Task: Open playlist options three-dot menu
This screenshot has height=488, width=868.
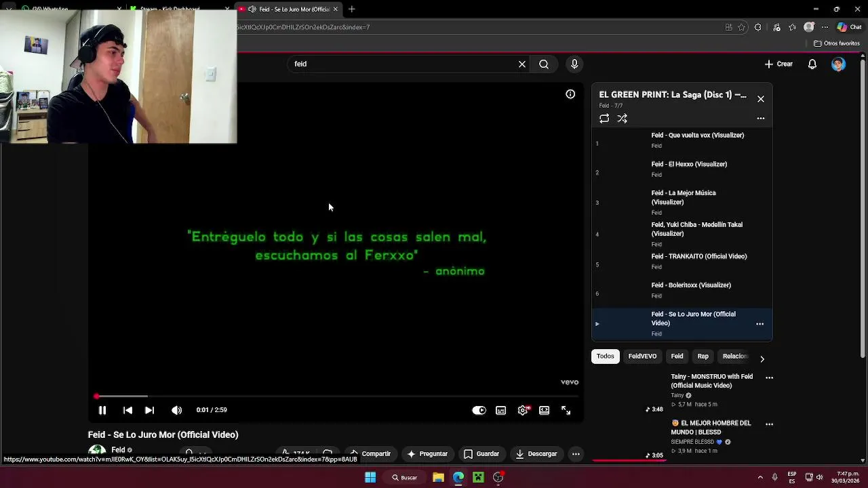Action: (x=761, y=119)
